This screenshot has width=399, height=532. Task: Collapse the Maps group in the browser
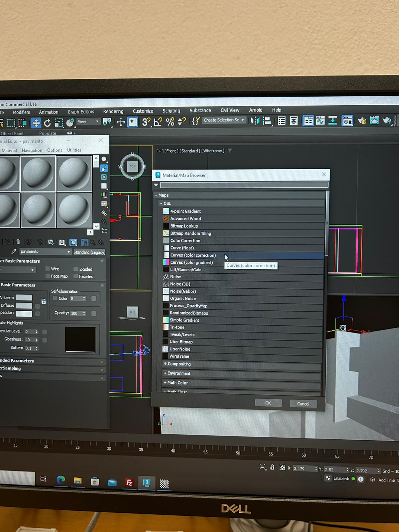pyautogui.click(x=156, y=195)
